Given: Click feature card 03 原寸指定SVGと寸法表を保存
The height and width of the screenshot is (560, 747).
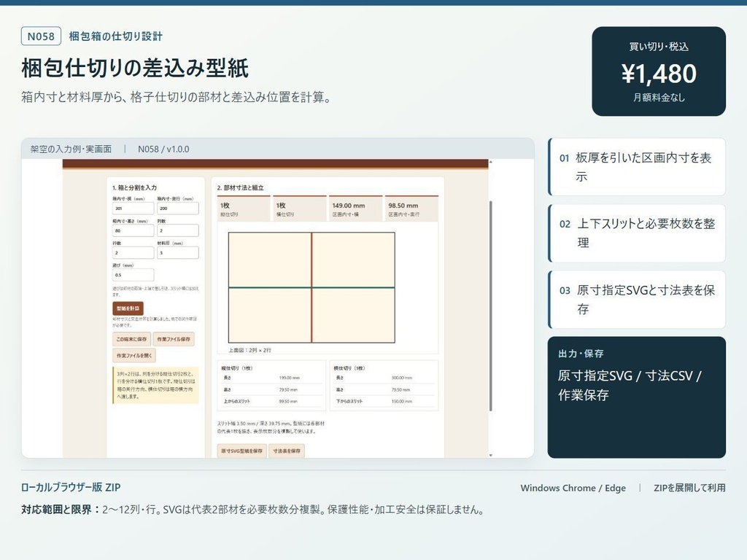Looking at the screenshot, I should click(637, 300).
